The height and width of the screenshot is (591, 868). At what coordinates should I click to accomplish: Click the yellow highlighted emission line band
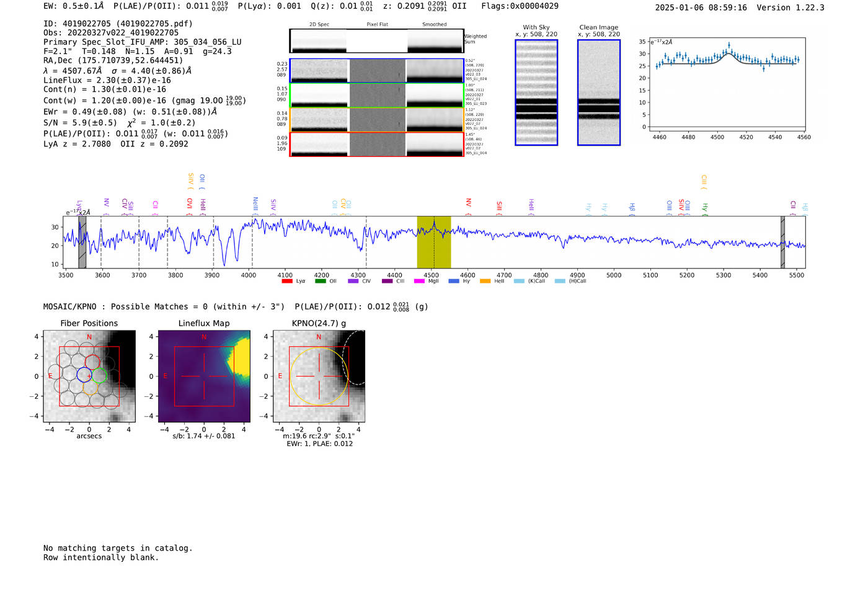click(x=434, y=242)
